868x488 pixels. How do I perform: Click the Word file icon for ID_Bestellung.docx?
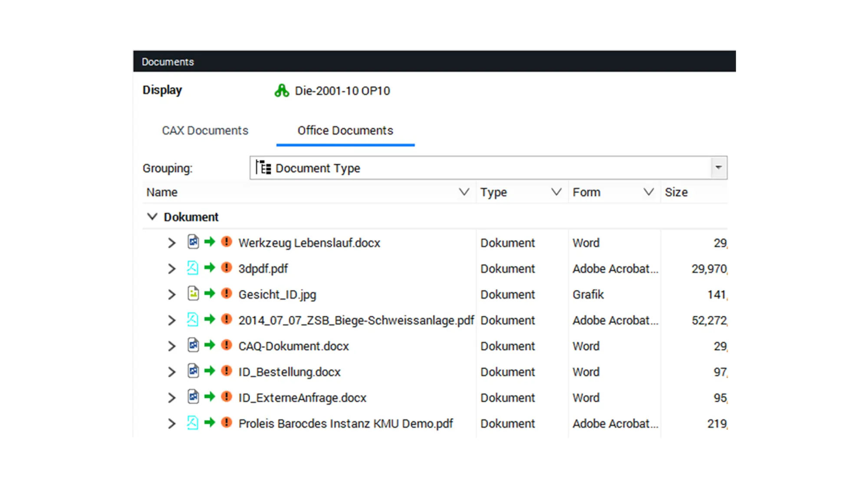[193, 371]
